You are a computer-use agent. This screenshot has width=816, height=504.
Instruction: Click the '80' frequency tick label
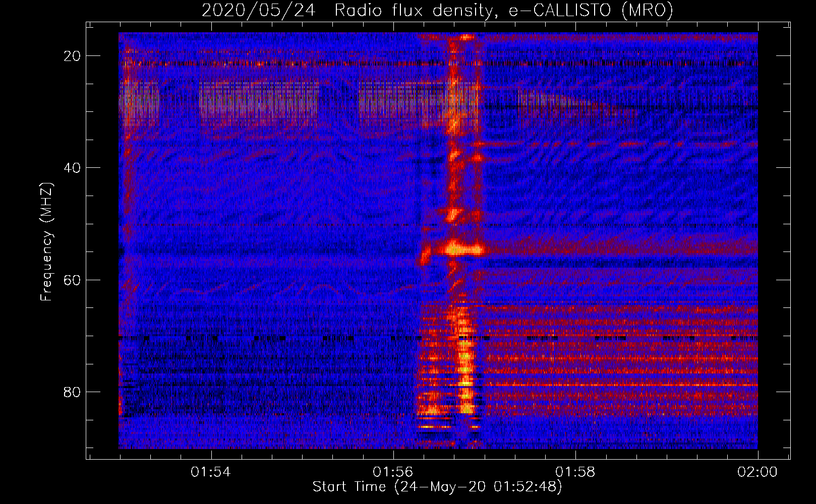(x=73, y=392)
